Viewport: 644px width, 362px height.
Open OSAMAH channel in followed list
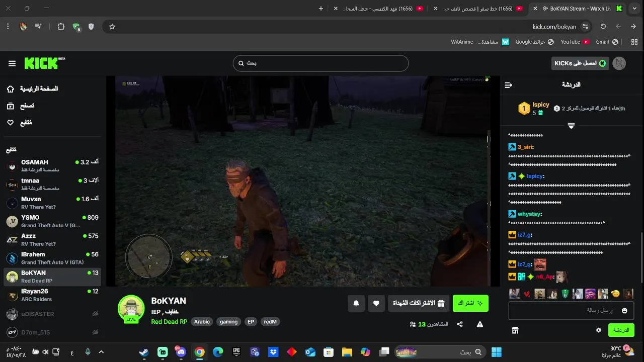click(52, 166)
